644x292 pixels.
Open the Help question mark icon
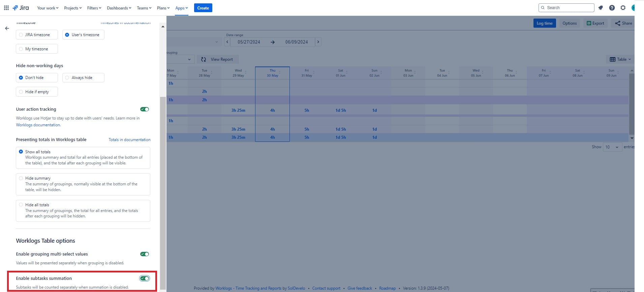612,8
